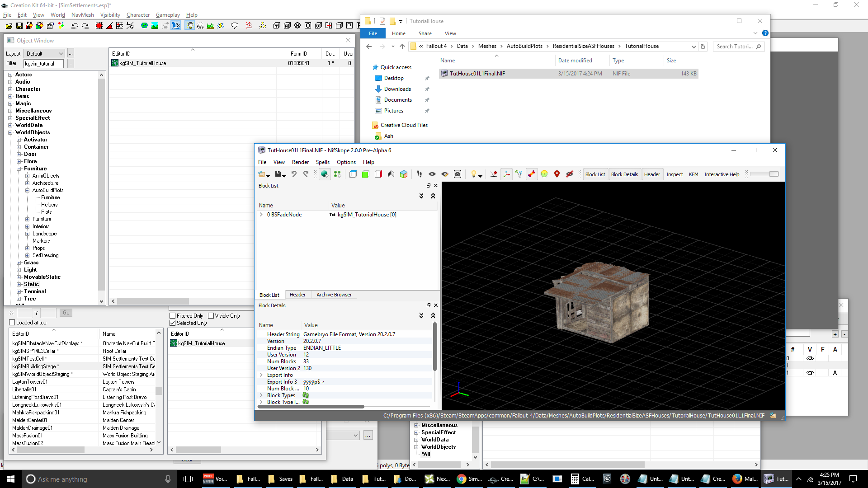Open the Share tab in File Explorer
This screenshot has width=868, height=488.
(425, 33)
